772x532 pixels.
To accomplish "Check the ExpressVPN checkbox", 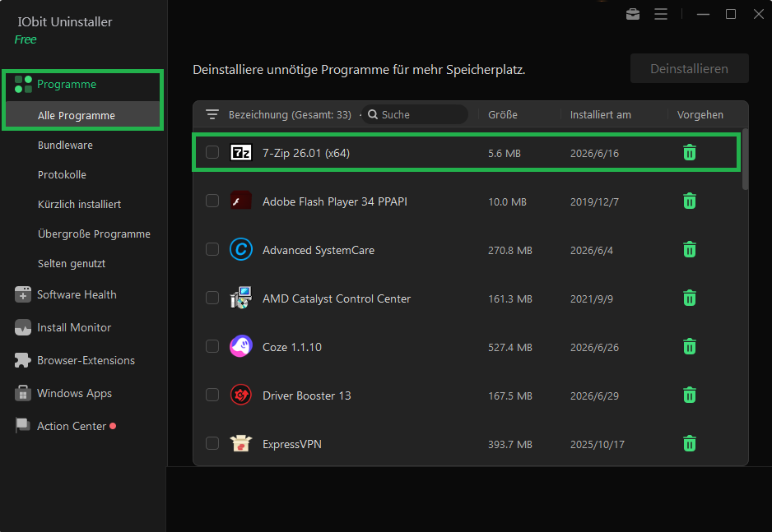I will [212, 443].
